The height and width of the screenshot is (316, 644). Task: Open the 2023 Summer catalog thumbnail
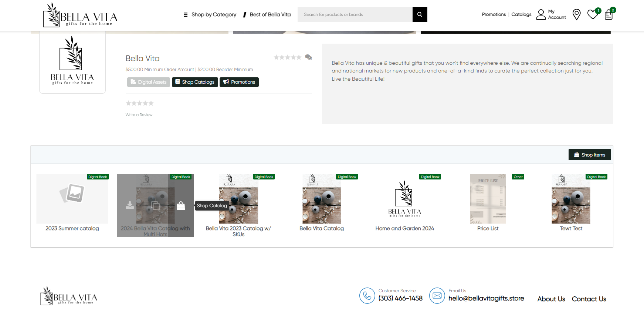72,199
